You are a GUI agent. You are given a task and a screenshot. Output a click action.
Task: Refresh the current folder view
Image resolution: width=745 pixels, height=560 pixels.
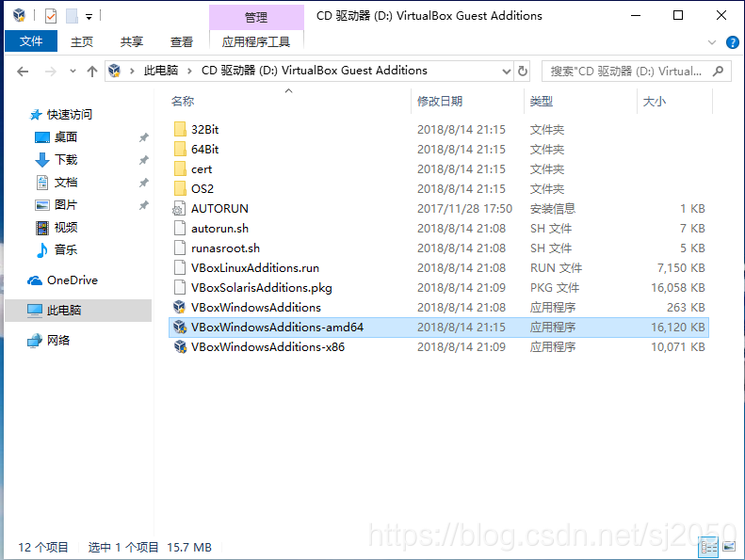click(523, 72)
